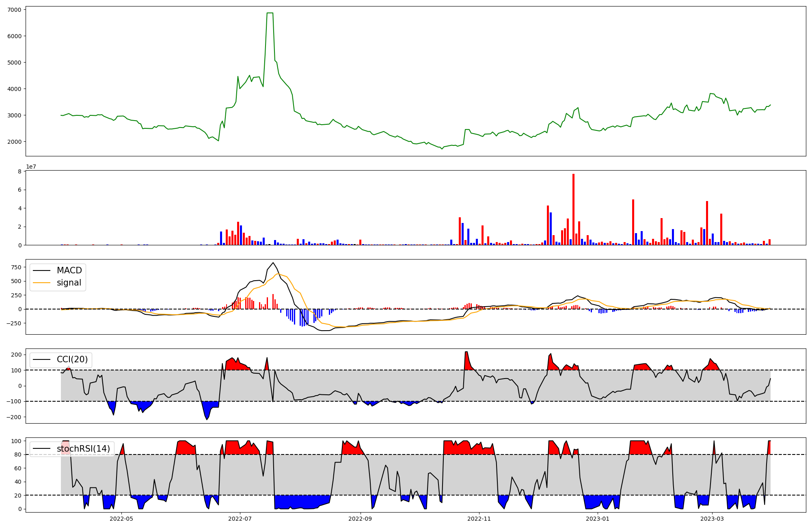812x528 pixels.
Task: Click the 2022-11 x-axis label
Action: 479,519
